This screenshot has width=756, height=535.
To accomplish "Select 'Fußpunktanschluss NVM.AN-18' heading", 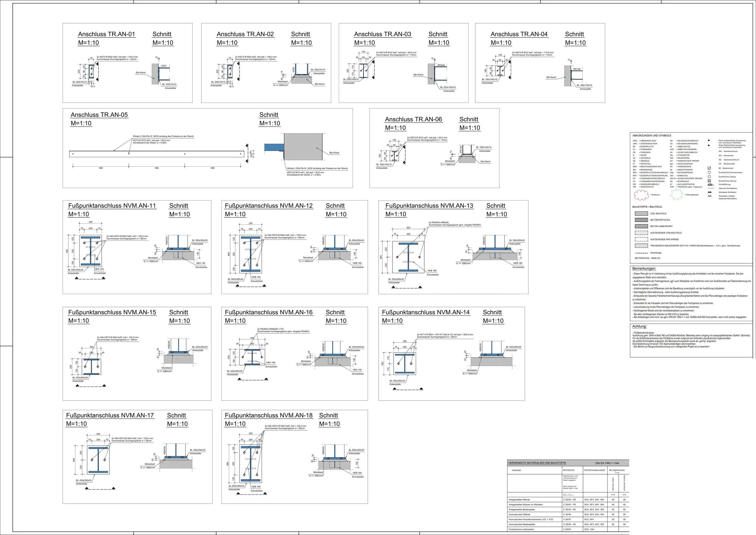I will click(x=269, y=416).
